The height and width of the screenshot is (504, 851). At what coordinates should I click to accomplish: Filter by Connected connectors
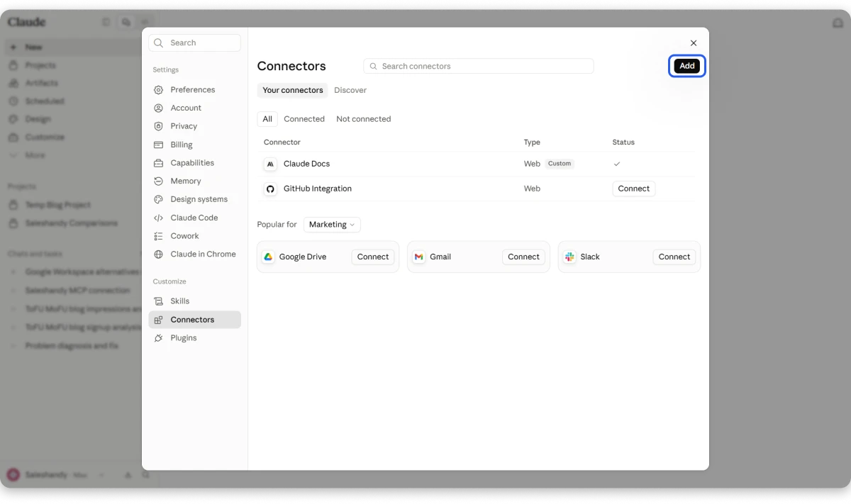pyautogui.click(x=304, y=119)
